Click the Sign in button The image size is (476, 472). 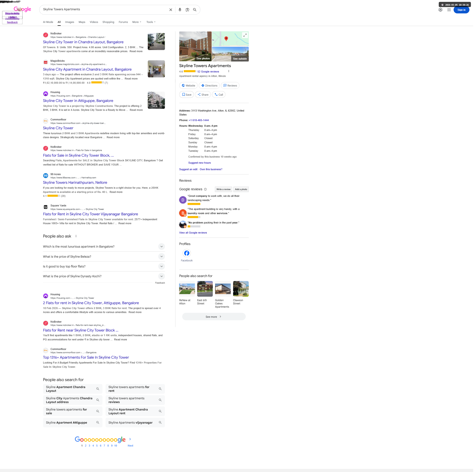coord(464,10)
